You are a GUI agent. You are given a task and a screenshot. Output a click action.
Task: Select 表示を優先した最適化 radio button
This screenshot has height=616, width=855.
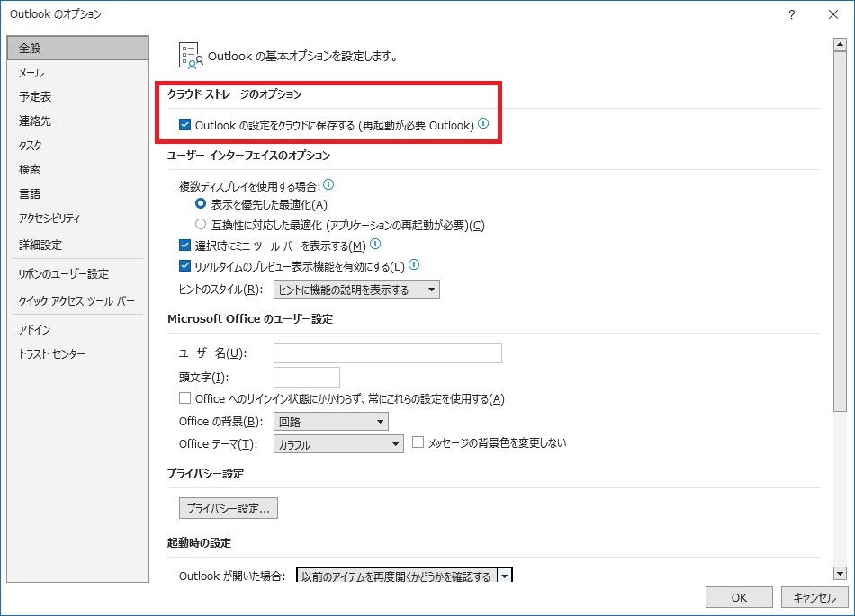point(201,204)
